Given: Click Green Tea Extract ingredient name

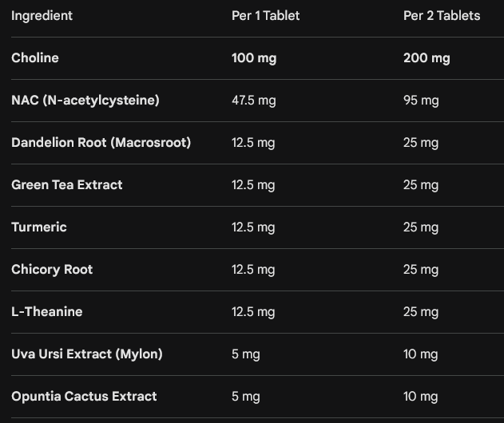Looking at the screenshot, I should 67,185.
